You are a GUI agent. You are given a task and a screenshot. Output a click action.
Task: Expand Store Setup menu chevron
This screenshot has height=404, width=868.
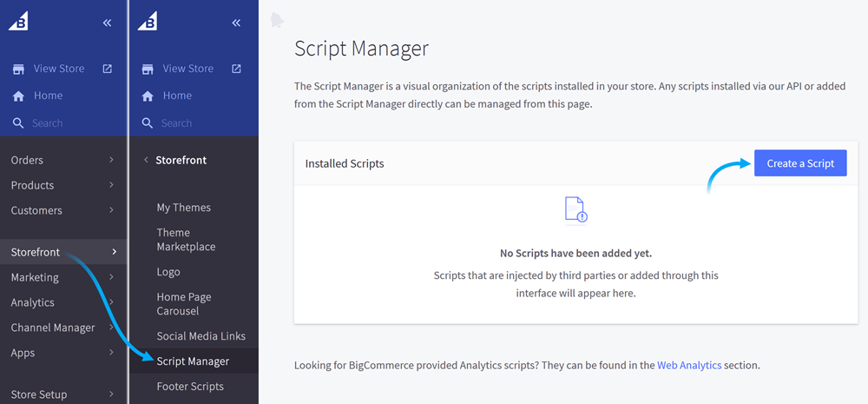pyautogui.click(x=112, y=394)
